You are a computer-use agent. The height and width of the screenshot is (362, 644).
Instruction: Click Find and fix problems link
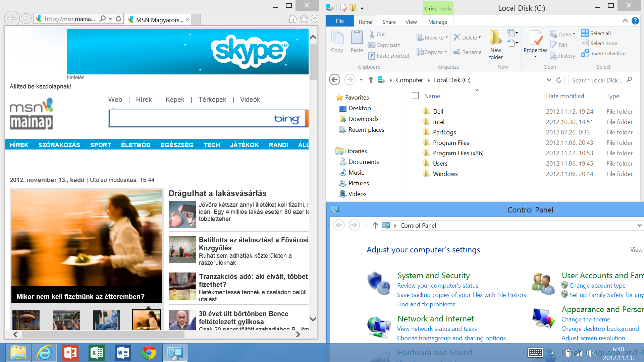click(426, 304)
